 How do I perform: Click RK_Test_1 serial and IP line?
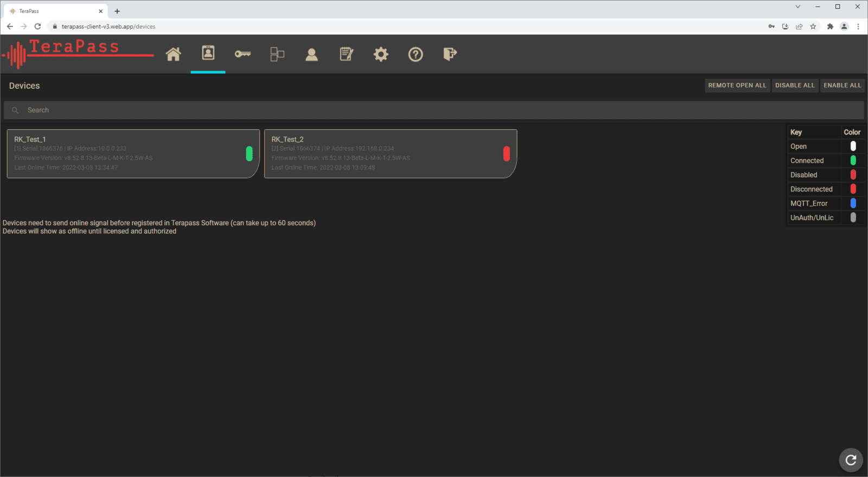70,148
